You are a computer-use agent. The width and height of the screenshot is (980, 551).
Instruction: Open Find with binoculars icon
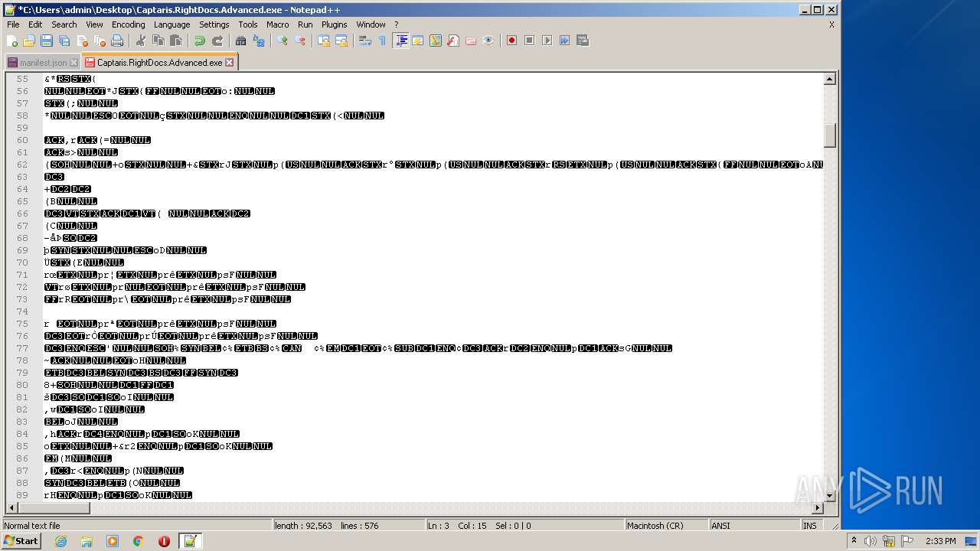point(240,41)
